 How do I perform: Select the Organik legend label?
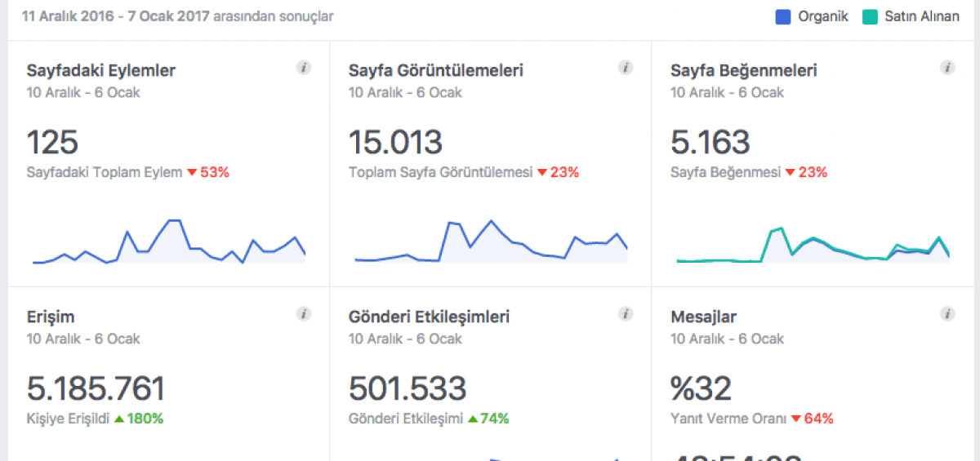pyautogui.click(x=822, y=16)
